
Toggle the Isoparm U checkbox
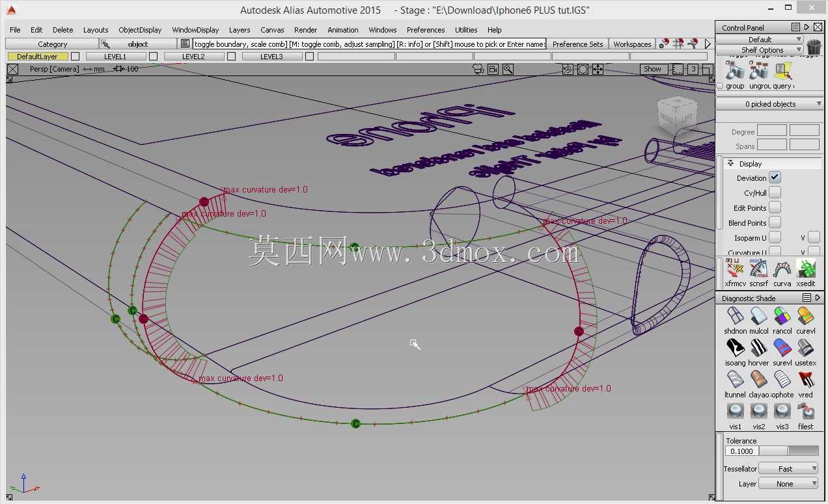coord(775,237)
